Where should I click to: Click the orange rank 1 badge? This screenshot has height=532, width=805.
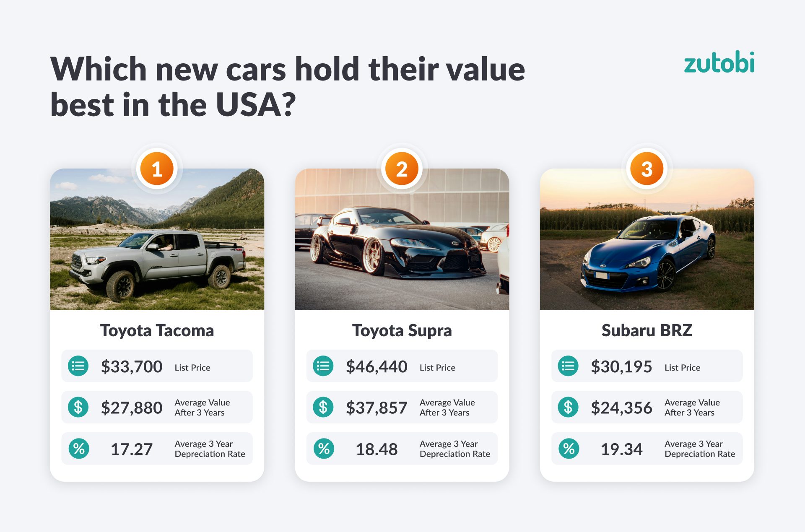[157, 169]
